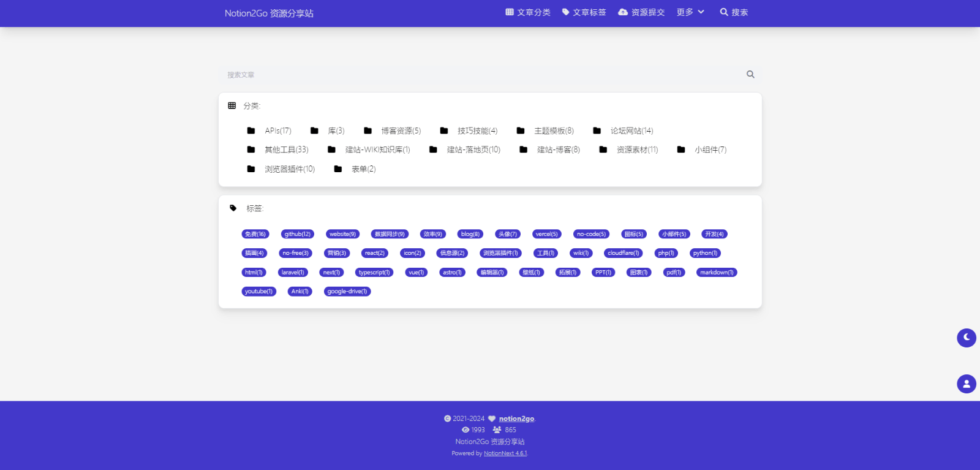
Task: Click the folder icon beside 技巧技能(4)
Action: (444, 131)
